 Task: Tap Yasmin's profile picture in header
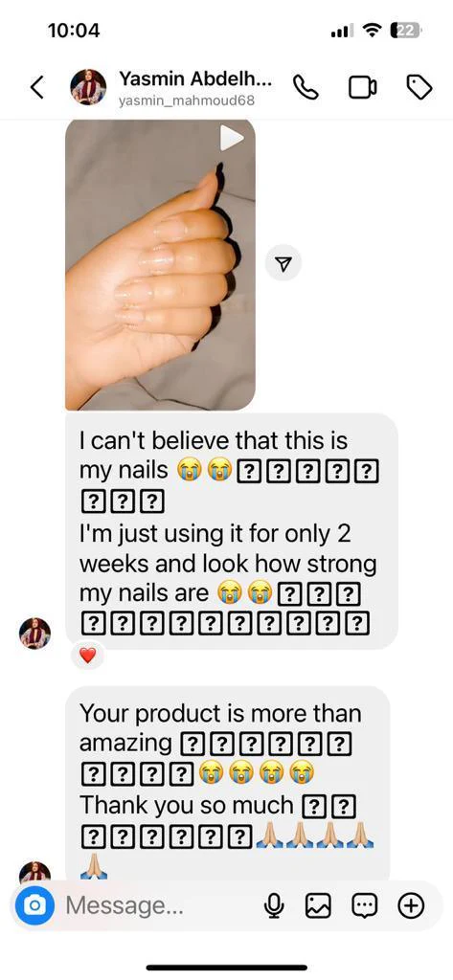point(88,87)
